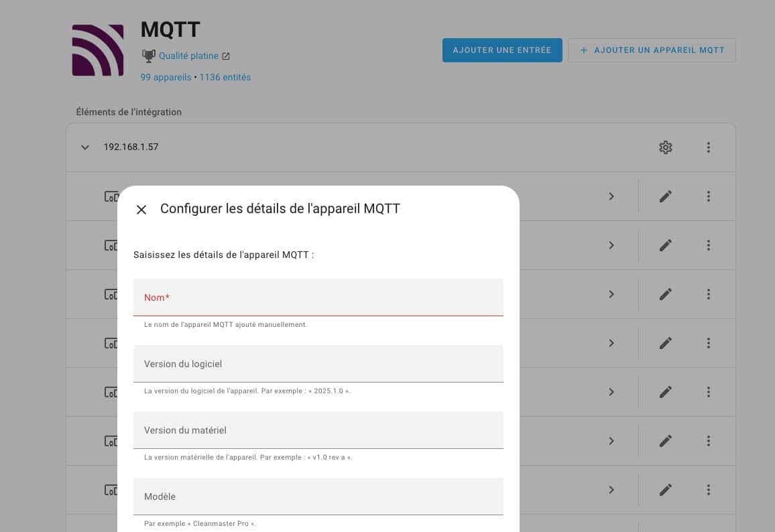Click AJOUTER UN APPAREIL MQTT button

pyautogui.click(x=652, y=50)
